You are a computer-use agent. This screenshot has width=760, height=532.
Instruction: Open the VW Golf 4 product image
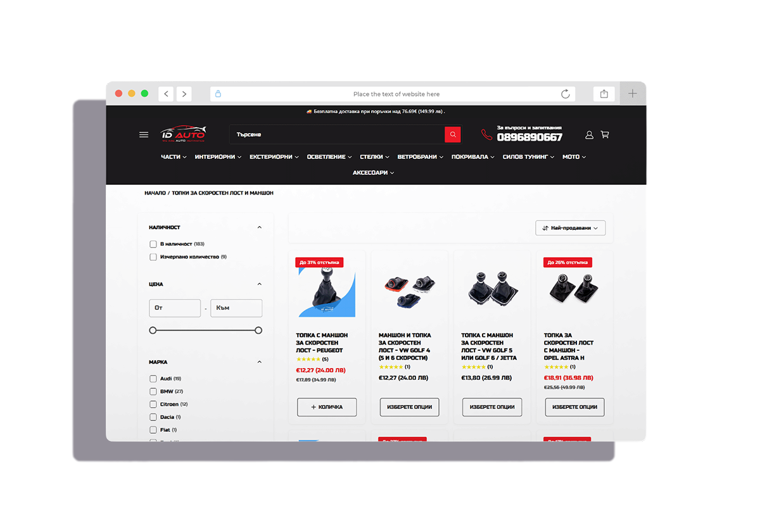click(409, 291)
